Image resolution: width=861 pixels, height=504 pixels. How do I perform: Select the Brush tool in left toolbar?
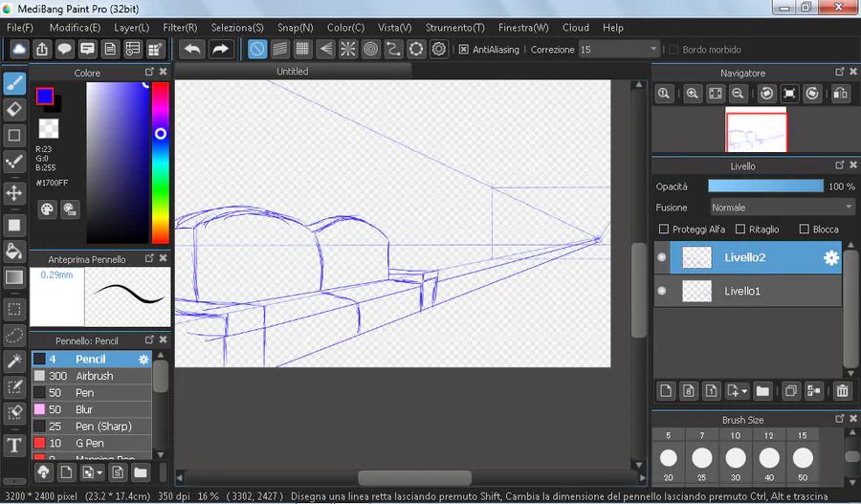14,83
